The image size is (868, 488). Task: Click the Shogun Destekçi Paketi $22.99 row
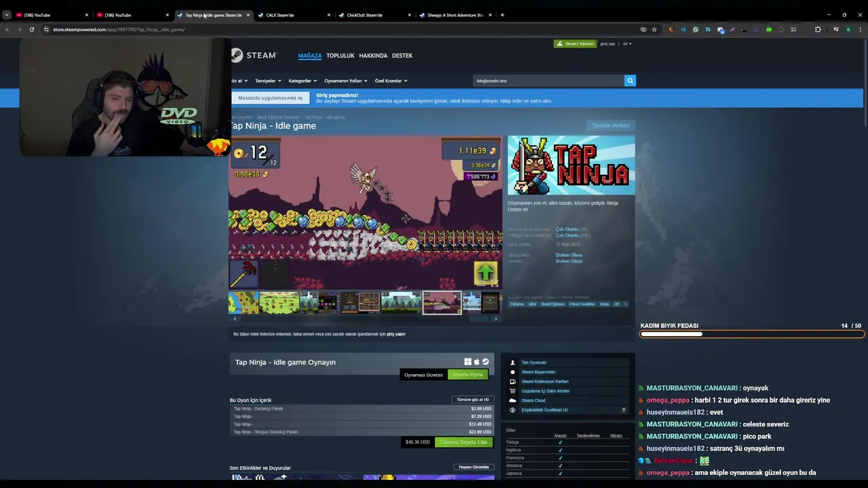point(363,432)
